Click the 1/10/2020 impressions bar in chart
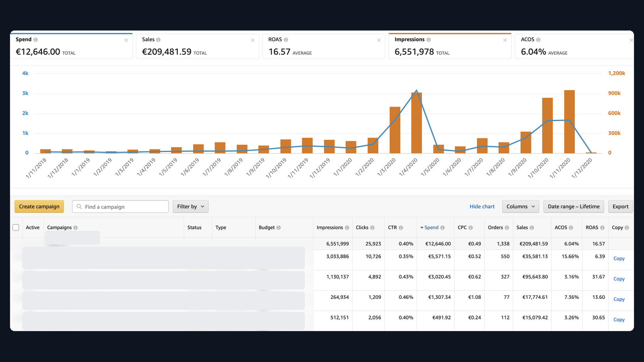The height and width of the screenshot is (362, 644). (x=547, y=125)
